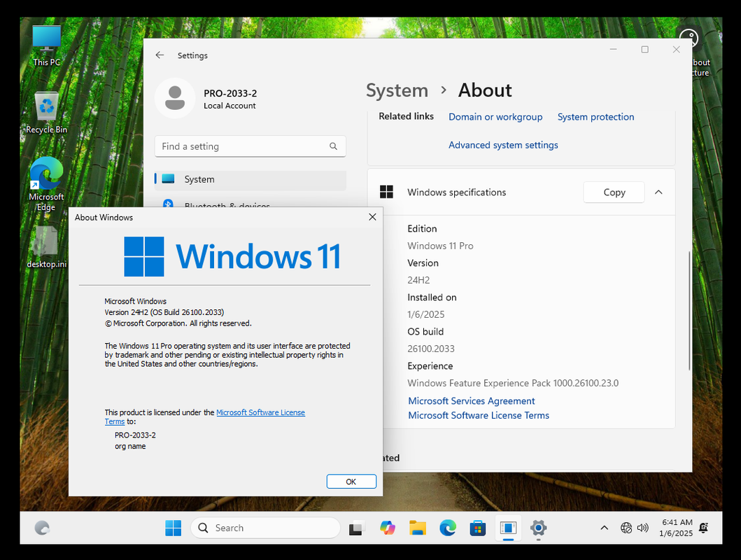The height and width of the screenshot is (560, 741).
Task: Open the Start menu
Action: (173, 528)
